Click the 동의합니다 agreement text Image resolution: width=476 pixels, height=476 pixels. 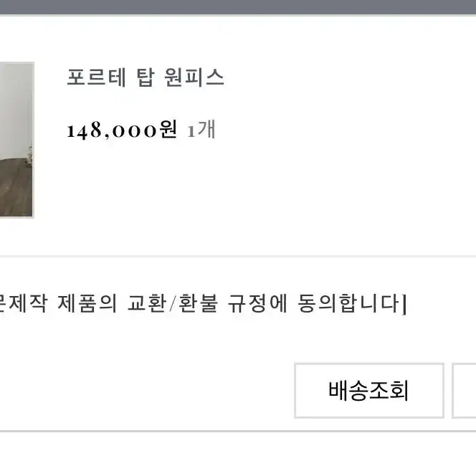tap(348, 303)
